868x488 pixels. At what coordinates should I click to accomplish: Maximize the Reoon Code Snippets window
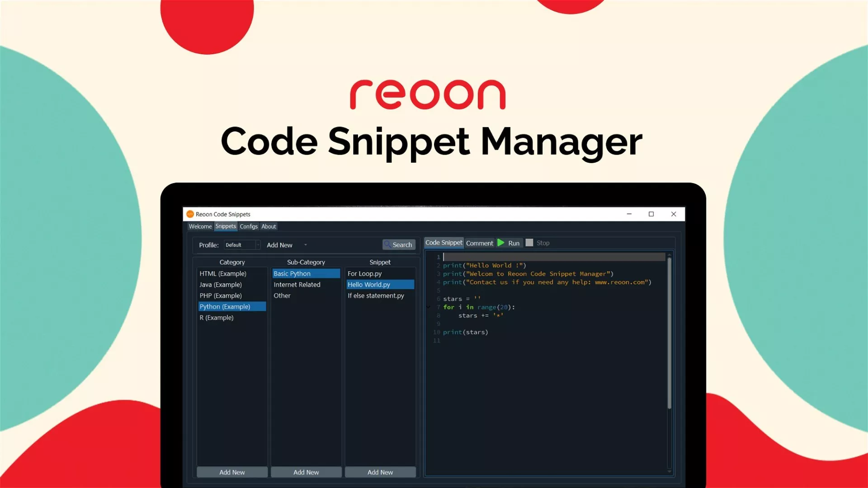click(651, 214)
